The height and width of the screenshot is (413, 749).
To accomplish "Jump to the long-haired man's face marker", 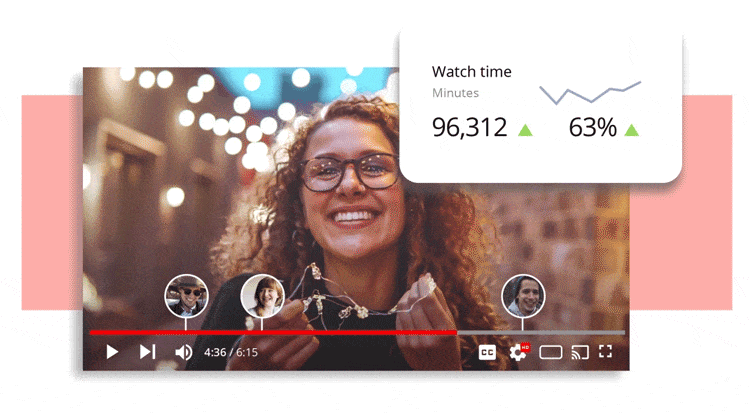I will pos(521,296).
